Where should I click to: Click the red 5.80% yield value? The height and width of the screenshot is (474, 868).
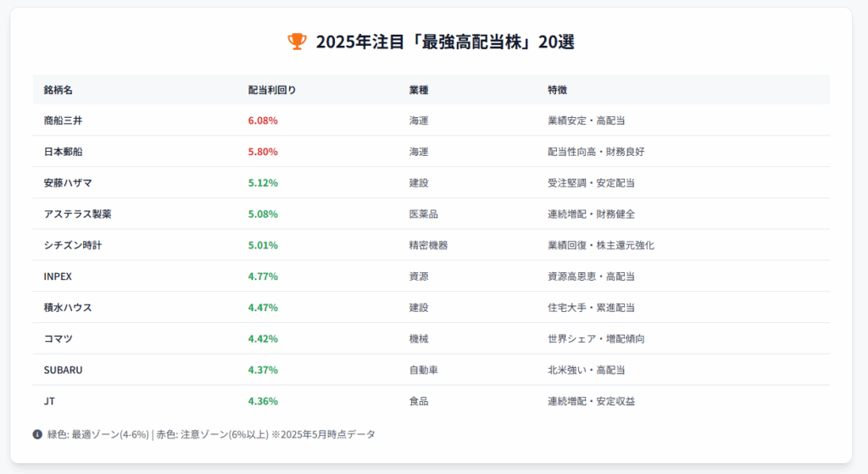click(263, 152)
